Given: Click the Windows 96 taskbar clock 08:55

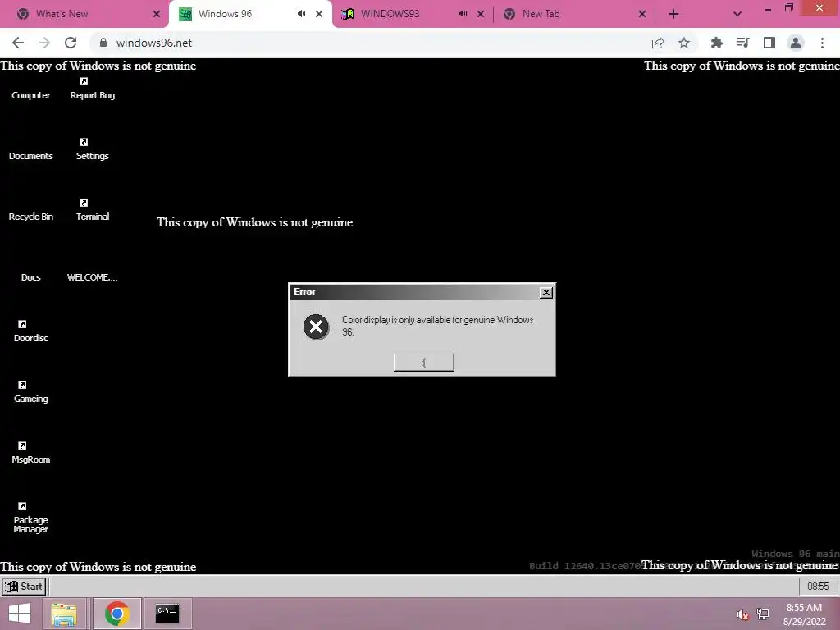Looking at the screenshot, I should click(x=818, y=586).
